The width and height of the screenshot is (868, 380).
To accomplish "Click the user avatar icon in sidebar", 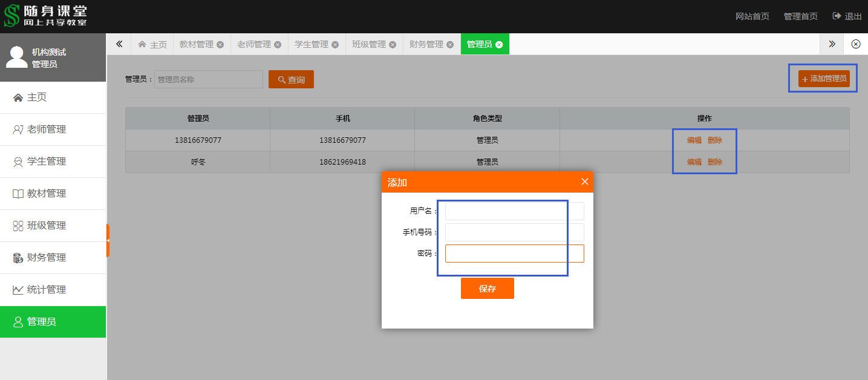I will pos(17,57).
